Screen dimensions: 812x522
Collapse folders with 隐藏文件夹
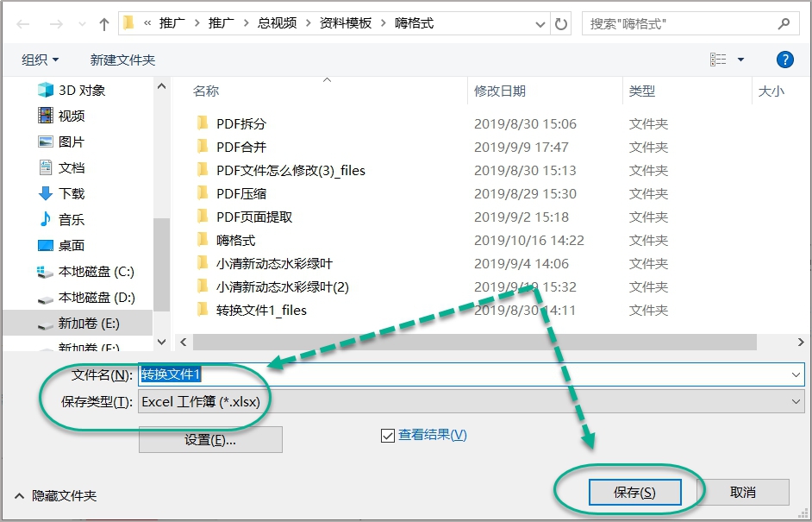click(x=56, y=496)
